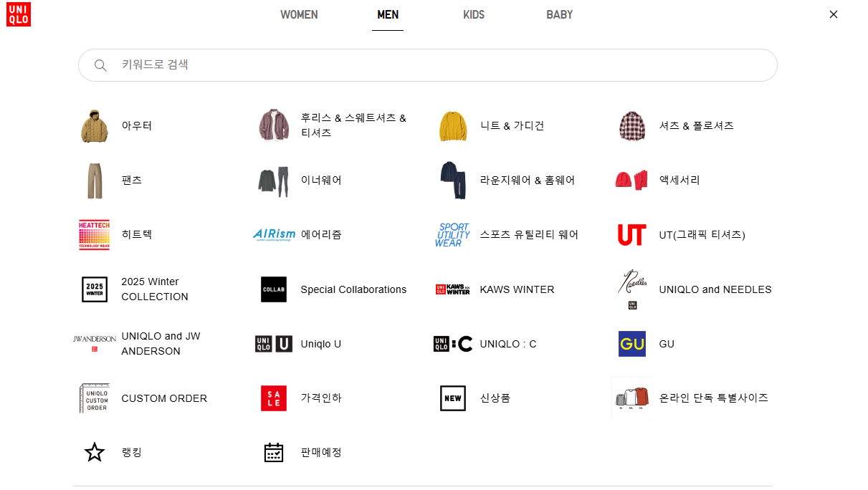
Task: Open 스포츠 유틸리티 웨어 text link
Action: coord(529,235)
